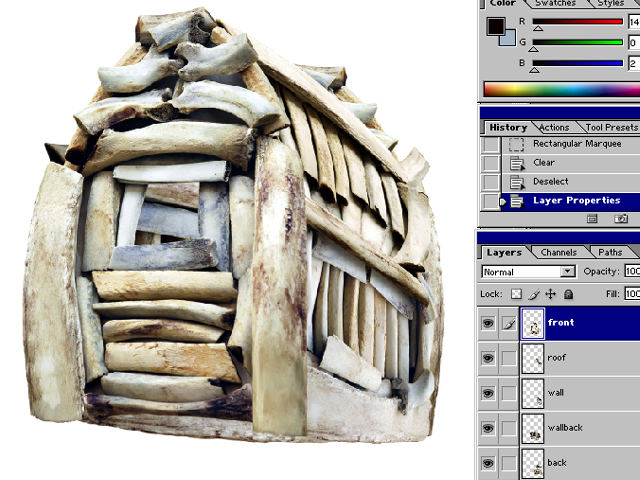Hide the front layer eye icon
Image resolution: width=640 pixels, height=480 pixels.
pos(489,323)
